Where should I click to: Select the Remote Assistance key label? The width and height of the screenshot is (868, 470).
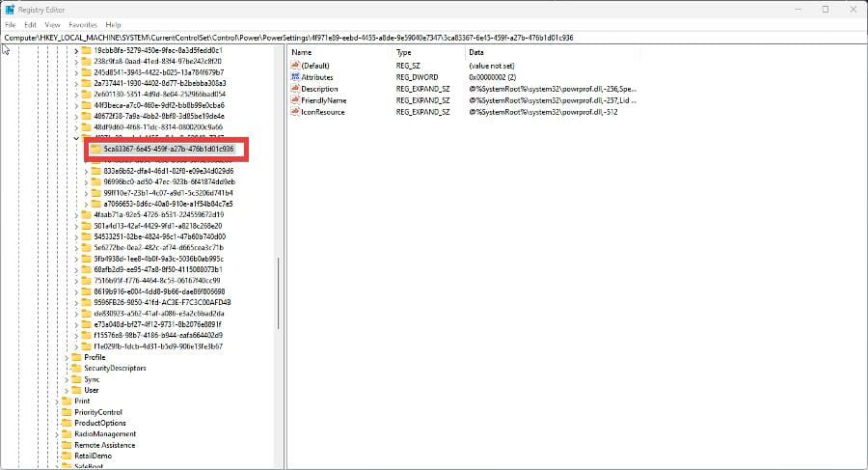[104, 445]
